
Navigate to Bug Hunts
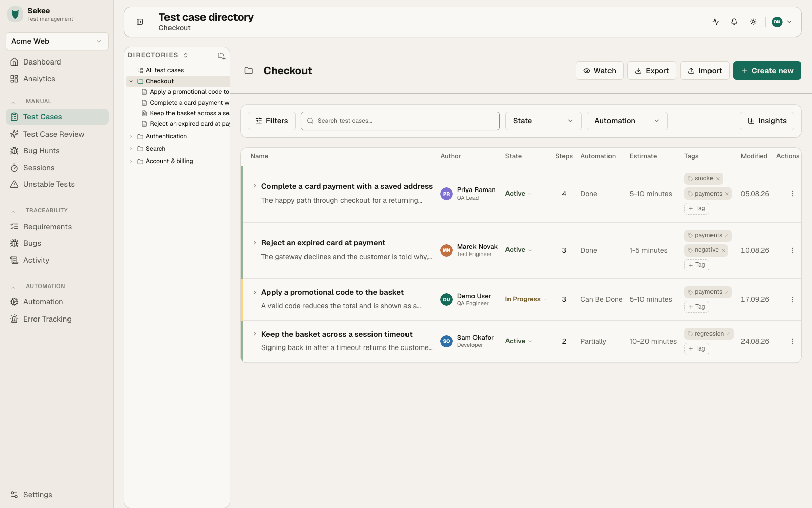pyautogui.click(x=57, y=151)
